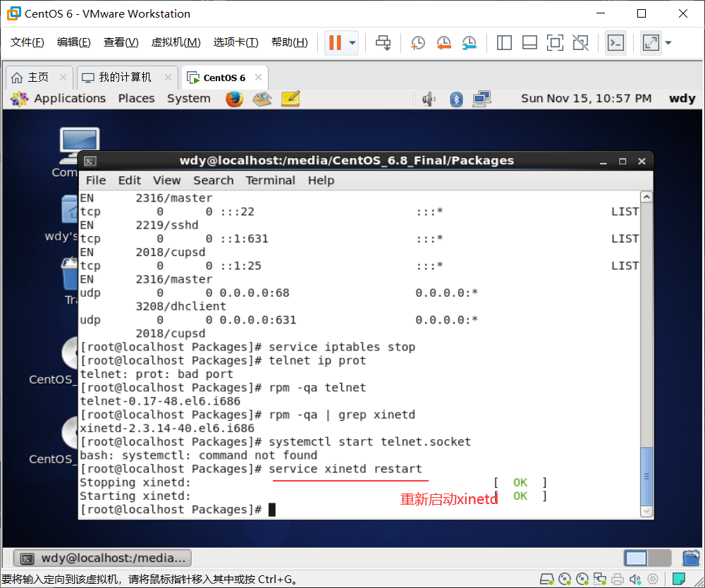Switch to the 主页 tab
705x588 pixels.
coord(38,78)
